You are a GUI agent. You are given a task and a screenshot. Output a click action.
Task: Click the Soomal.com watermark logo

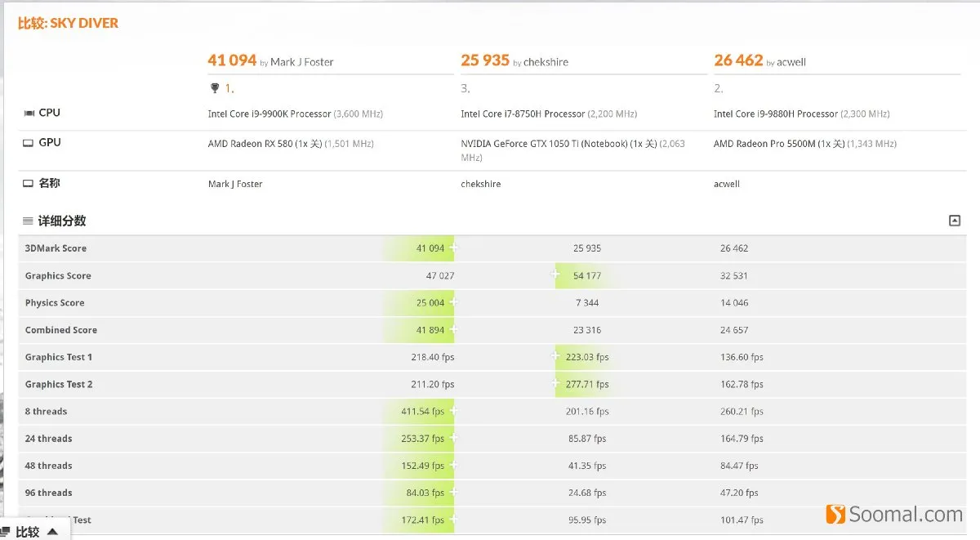click(894, 514)
